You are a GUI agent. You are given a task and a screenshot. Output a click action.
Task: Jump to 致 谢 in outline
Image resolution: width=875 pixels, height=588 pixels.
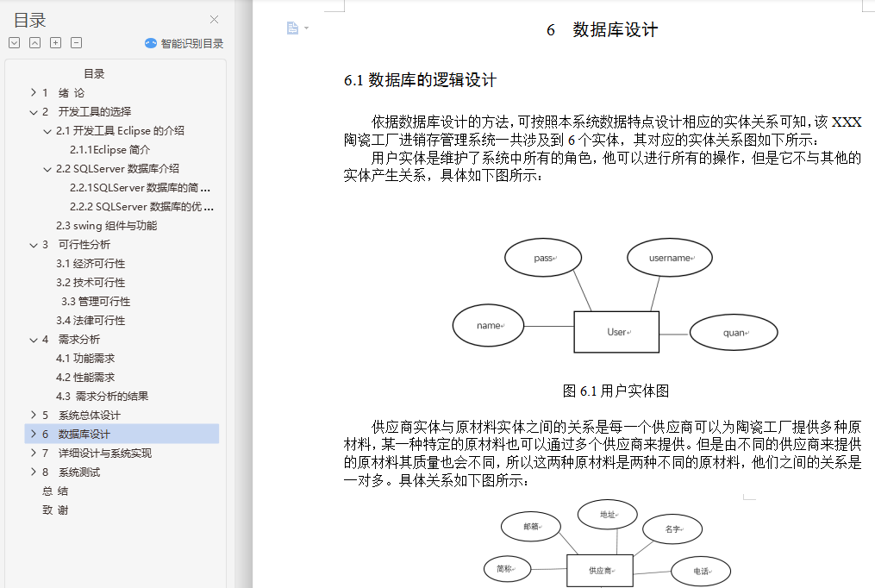pos(55,510)
